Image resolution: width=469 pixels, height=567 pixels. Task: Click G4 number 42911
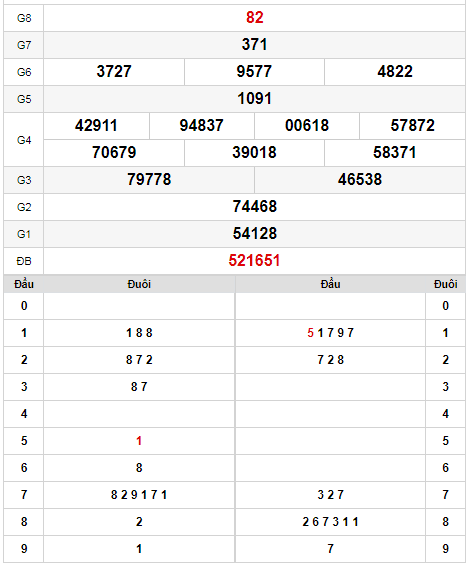(x=96, y=125)
